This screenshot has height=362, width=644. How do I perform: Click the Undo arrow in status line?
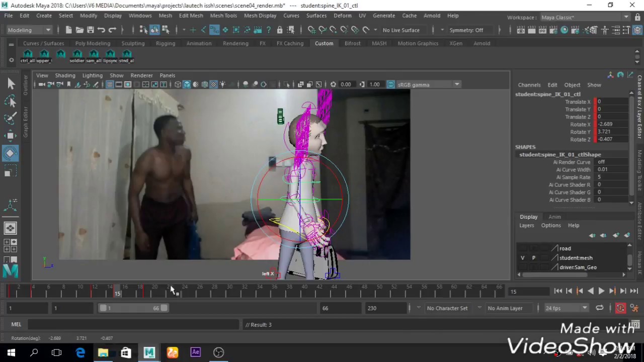(x=101, y=30)
